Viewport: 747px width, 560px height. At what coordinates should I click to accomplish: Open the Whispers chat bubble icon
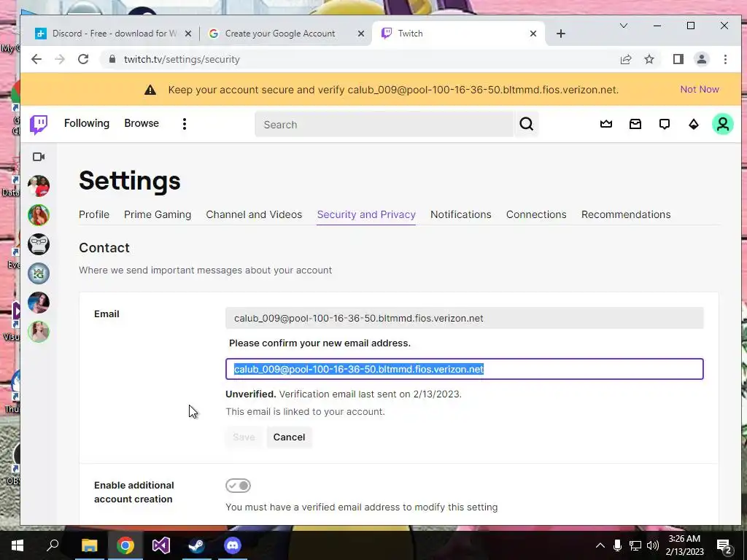click(x=664, y=124)
